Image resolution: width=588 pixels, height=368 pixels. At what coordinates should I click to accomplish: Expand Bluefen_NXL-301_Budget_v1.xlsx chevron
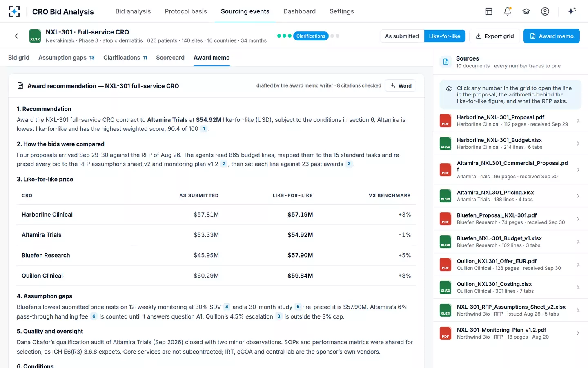tap(578, 242)
